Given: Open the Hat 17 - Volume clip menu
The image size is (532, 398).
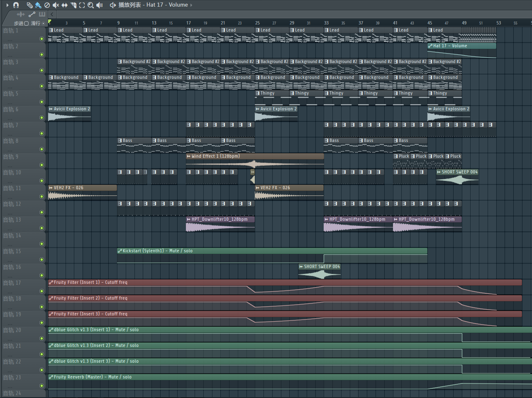Looking at the screenshot, I should click(x=430, y=46).
